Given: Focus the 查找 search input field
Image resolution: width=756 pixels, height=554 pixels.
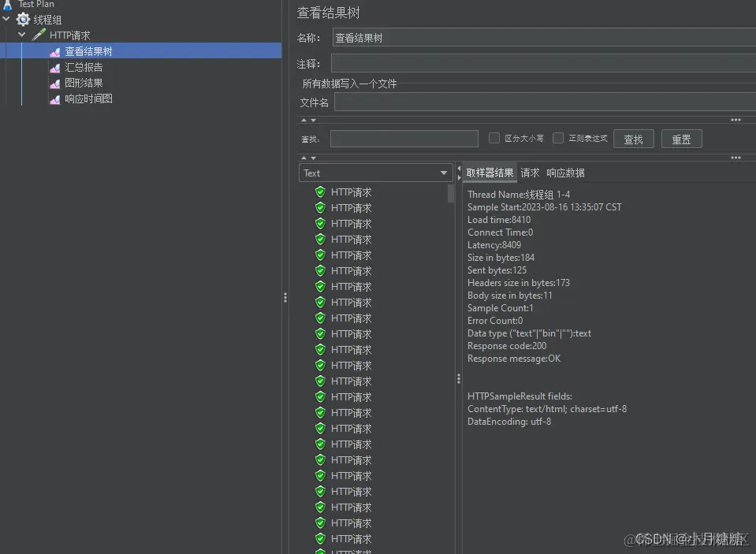Looking at the screenshot, I should tap(404, 139).
